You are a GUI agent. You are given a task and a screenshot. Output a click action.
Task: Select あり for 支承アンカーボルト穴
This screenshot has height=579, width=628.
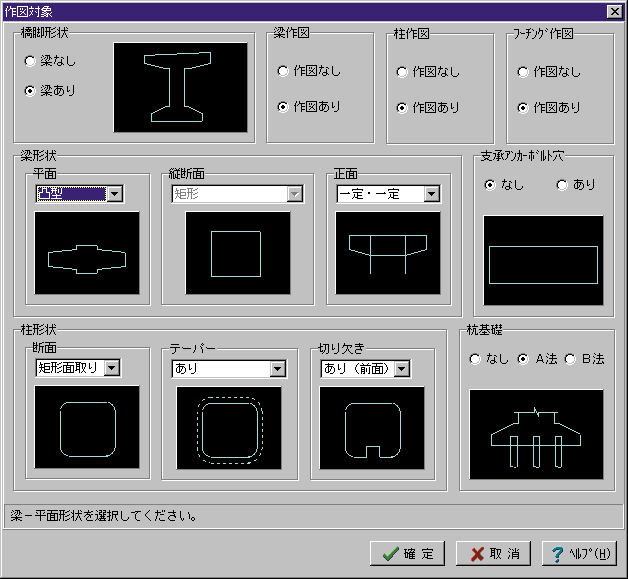point(562,185)
